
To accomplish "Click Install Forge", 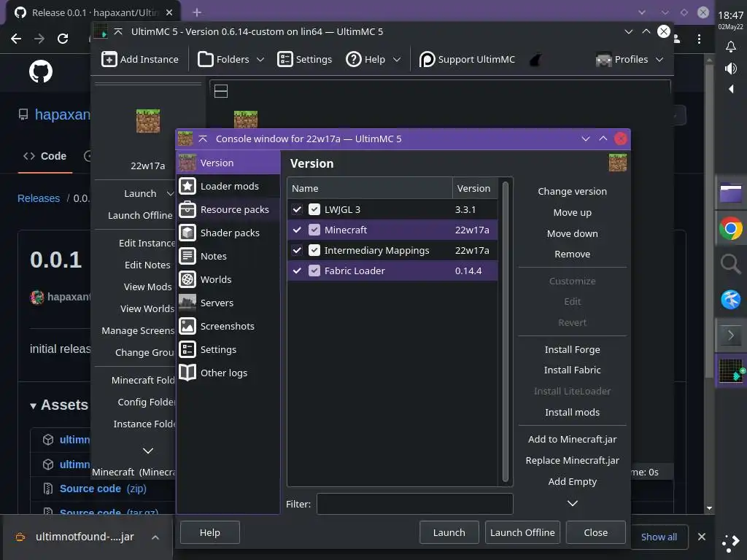I will (572, 349).
